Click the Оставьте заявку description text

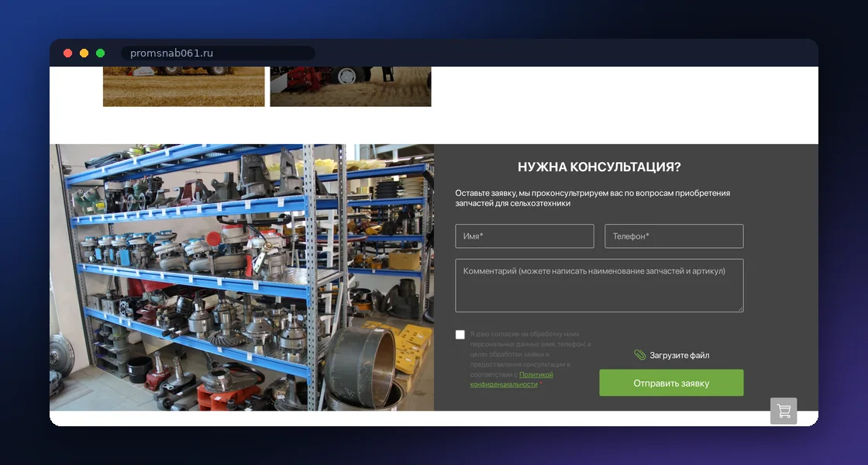[x=592, y=198]
